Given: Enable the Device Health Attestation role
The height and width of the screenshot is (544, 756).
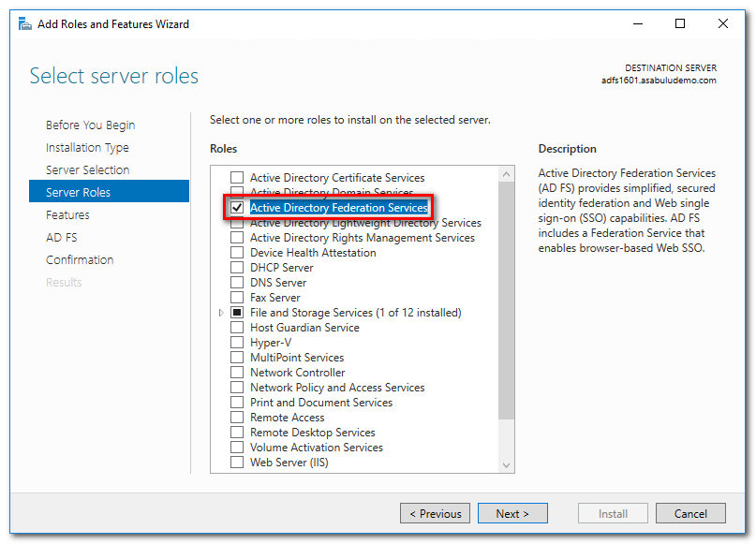Looking at the screenshot, I should pos(237,253).
